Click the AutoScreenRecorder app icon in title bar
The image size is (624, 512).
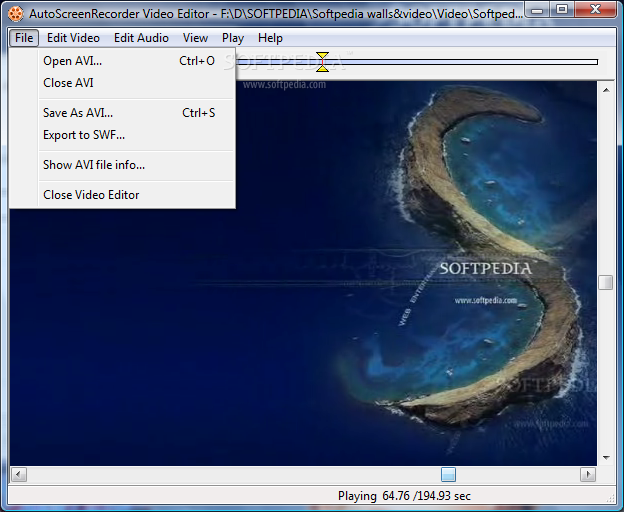pyautogui.click(x=16, y=14)
